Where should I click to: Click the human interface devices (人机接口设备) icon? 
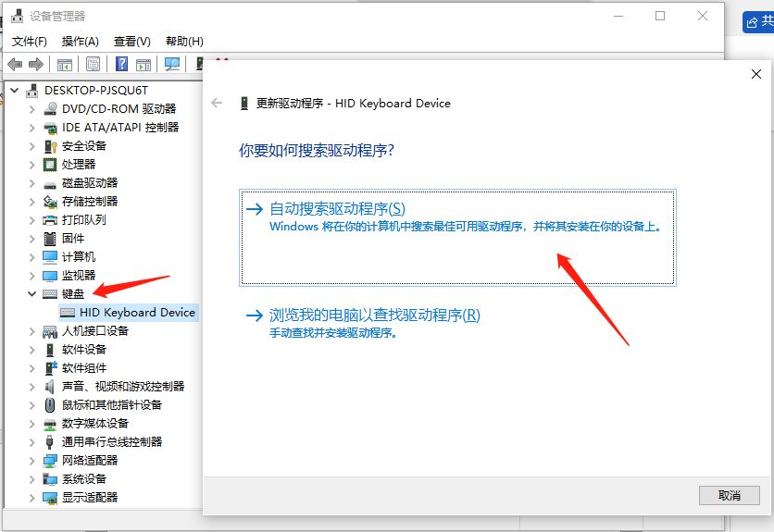pos(50,331)
